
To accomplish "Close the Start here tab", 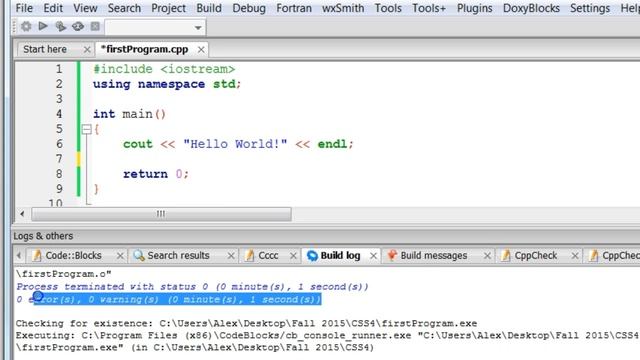I will coord(87,50).
